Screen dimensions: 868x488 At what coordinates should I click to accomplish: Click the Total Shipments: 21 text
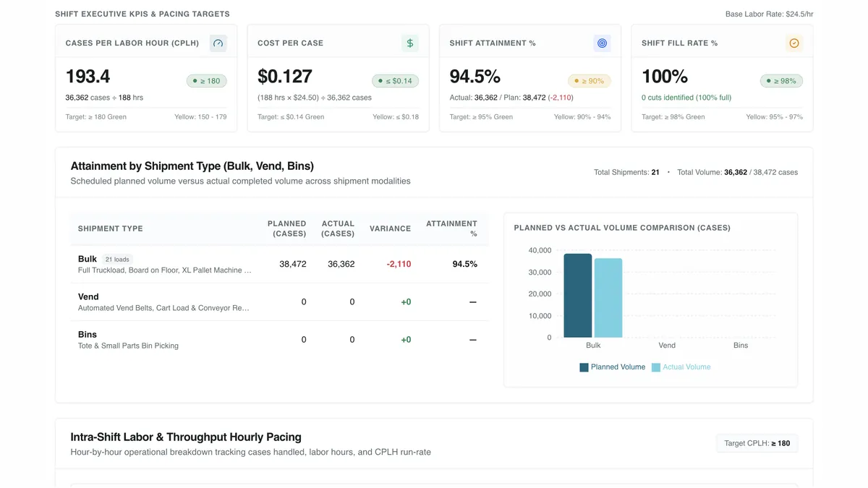(626, 172)
